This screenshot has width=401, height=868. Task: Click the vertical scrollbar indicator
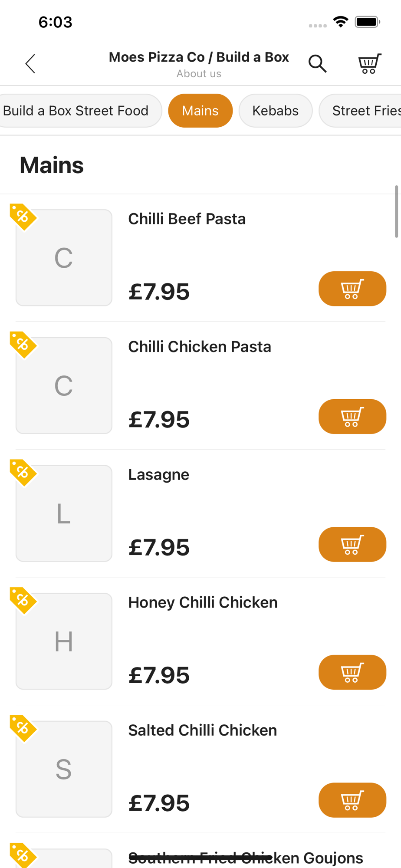[396, 211]
